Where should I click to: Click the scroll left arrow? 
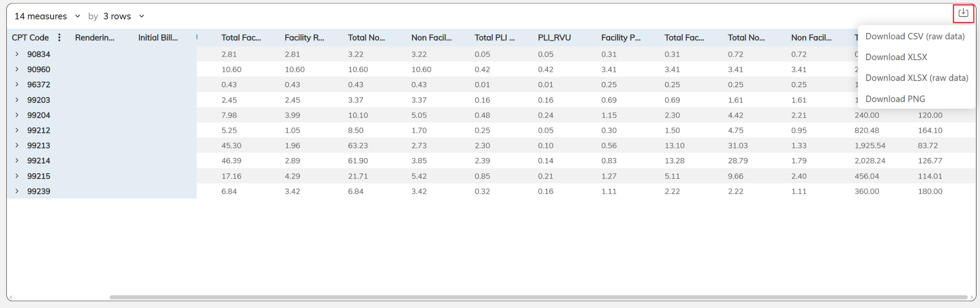[10, 297]
